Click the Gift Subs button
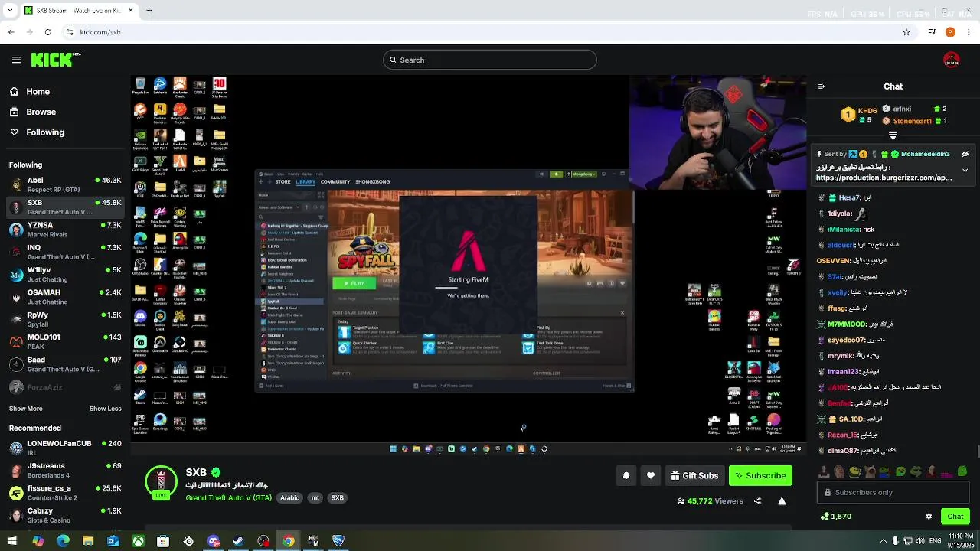Image resolution: width=980 pixels, height=551 pixels. click(x=694, y=476)
